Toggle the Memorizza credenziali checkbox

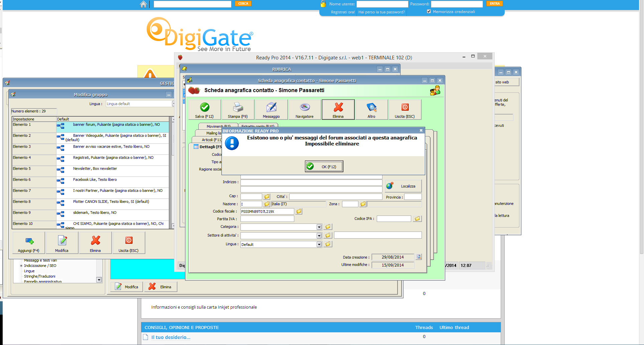pos(429,11)
